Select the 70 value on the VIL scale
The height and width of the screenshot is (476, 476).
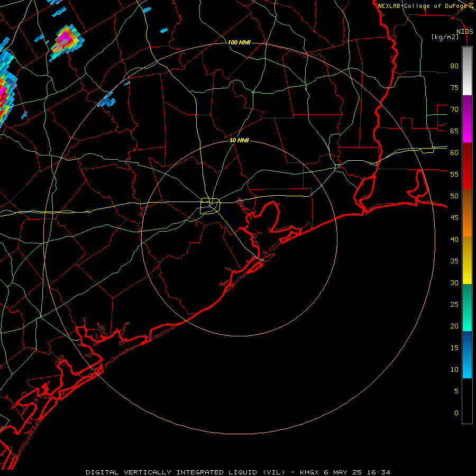pos(454,109)
